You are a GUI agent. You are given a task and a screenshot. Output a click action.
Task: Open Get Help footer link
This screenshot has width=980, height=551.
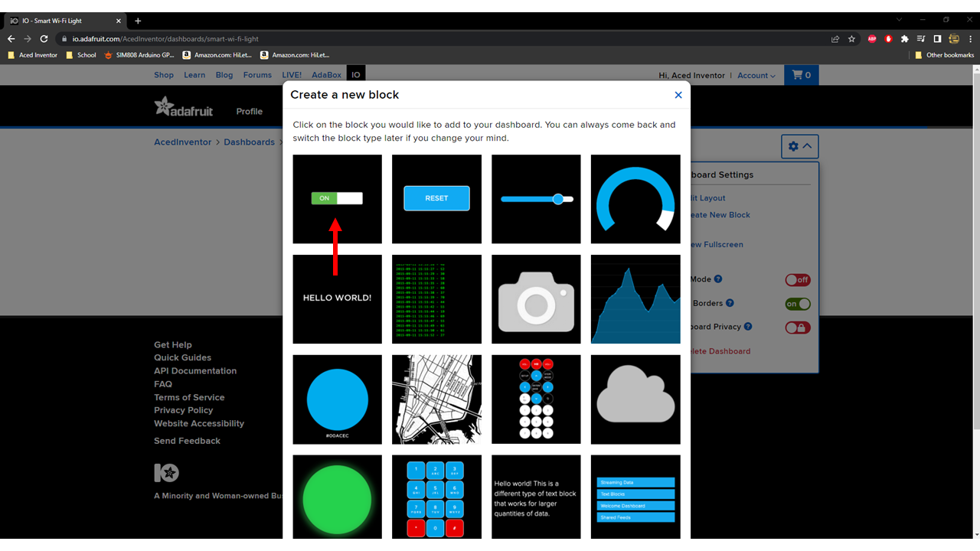[x=173, y=345]
